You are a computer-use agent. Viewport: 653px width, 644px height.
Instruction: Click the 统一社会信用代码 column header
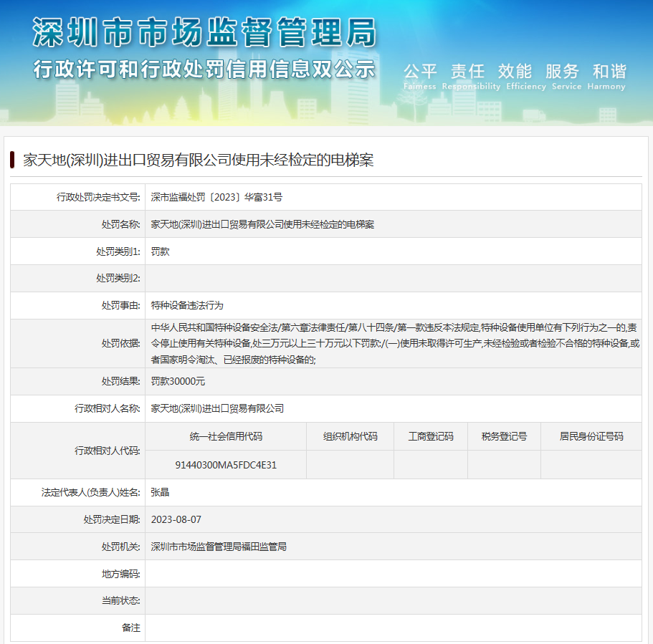[226, 436]
